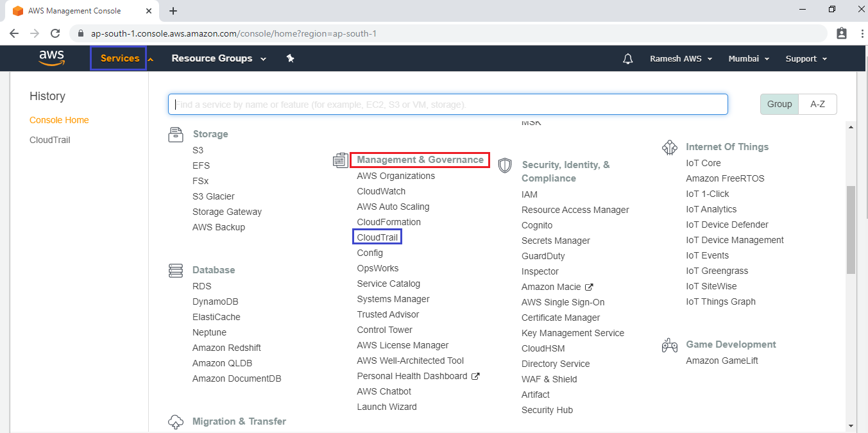This screenshot has height=433, width=868.
Task: Click the pin shortcuts icon
Action: [290, 58]
